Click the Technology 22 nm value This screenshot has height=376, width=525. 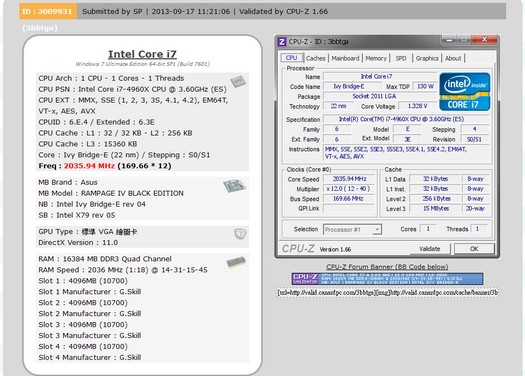pyautogui.click(x=338, y=106)
